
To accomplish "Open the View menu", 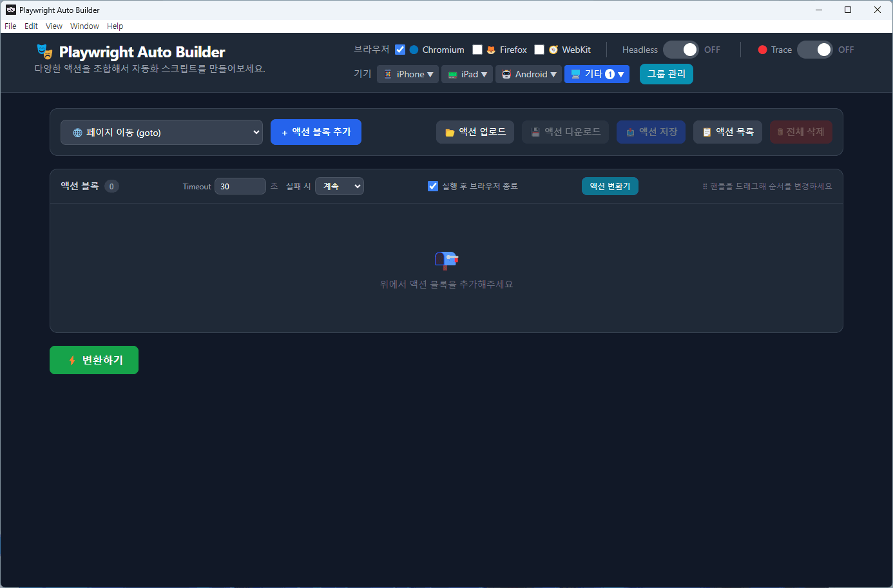I will point(54,26).
